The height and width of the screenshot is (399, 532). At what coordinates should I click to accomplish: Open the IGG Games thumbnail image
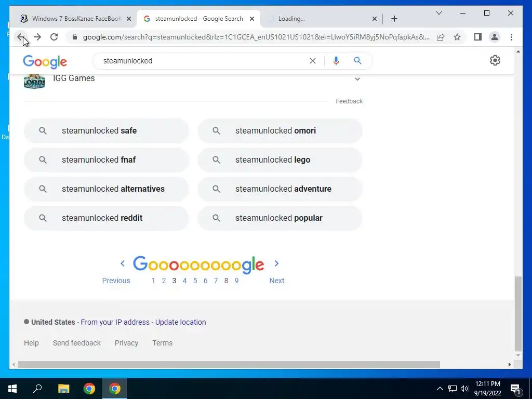34,81
